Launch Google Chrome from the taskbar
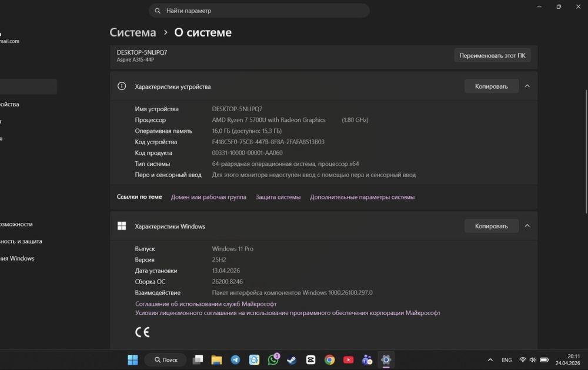The width and height of the screenshot is (588, 370). [x=330, y=360]
